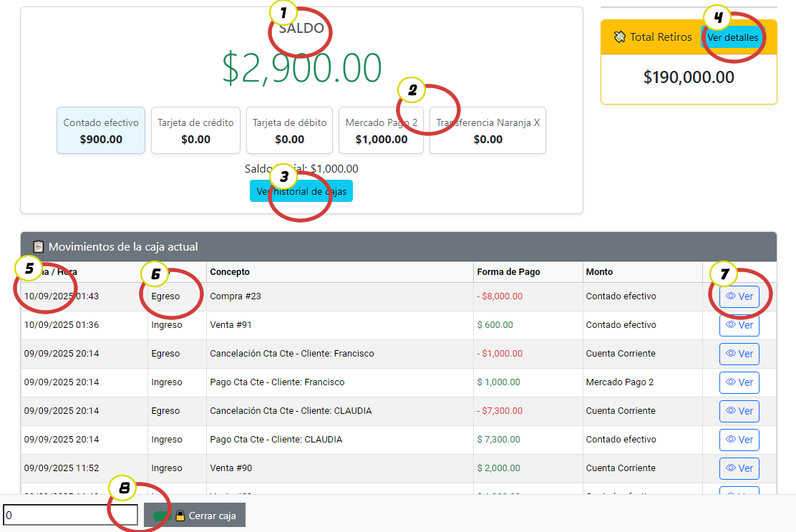Select the Tarjeta de débito card
This screenshot has height=532, width=796.
289,131
